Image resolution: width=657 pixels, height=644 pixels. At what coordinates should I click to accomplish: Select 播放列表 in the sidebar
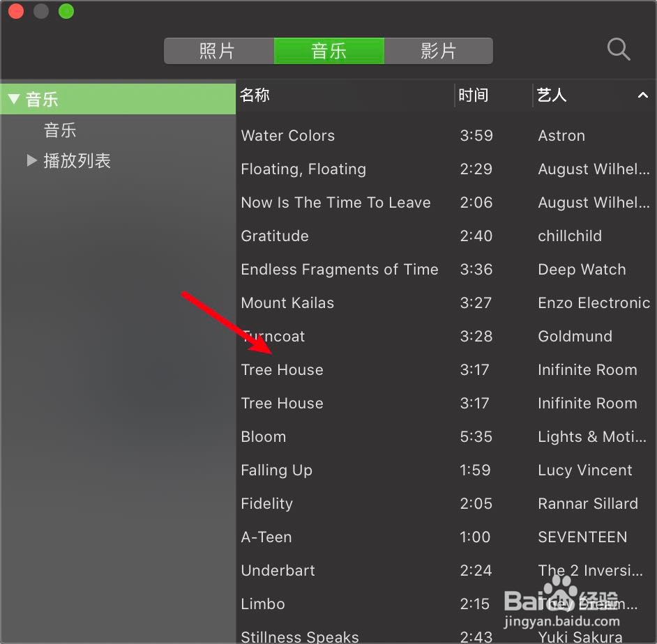[77, 161]
